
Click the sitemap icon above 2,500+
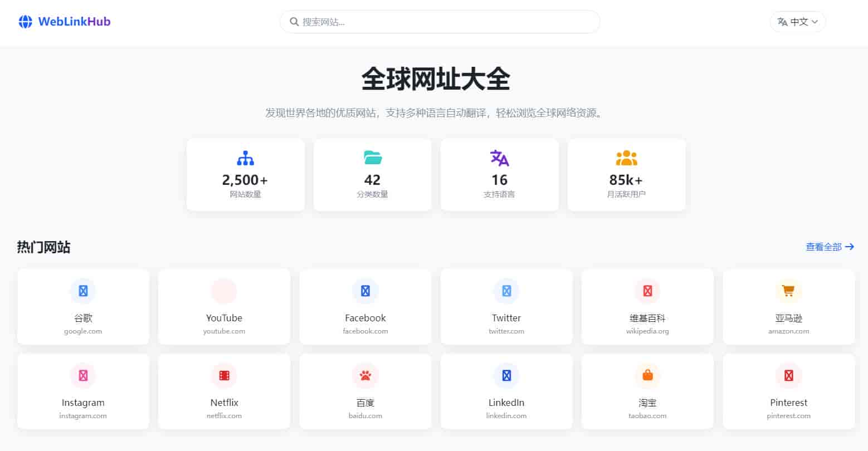tap(245, 159)
